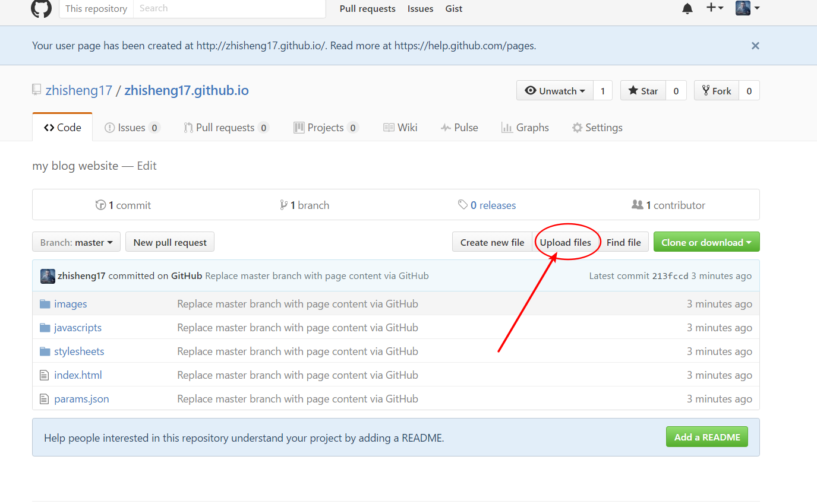Click the This repository search scope label
817x504 pixels.
point(96,8)
